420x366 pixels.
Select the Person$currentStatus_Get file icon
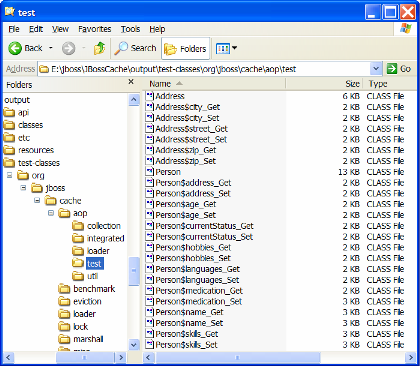point(150,226)
